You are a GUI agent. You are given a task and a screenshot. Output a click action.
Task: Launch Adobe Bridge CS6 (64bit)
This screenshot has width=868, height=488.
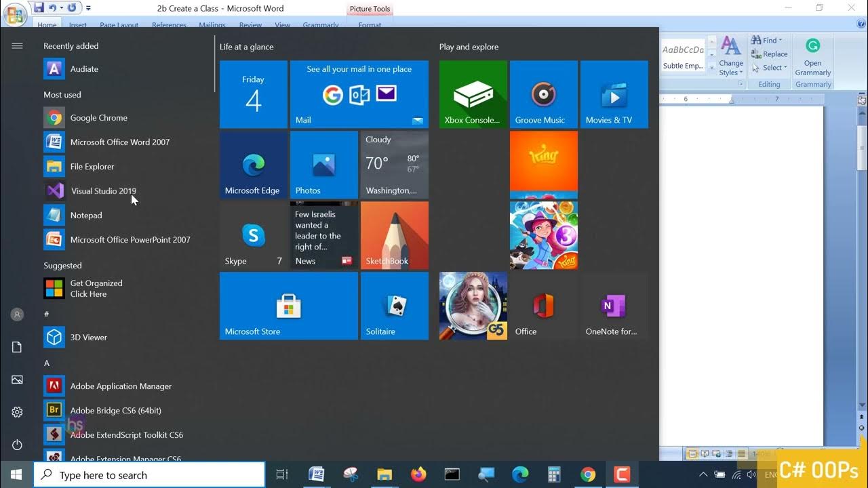pyautogui.click(x=129, y=411)
